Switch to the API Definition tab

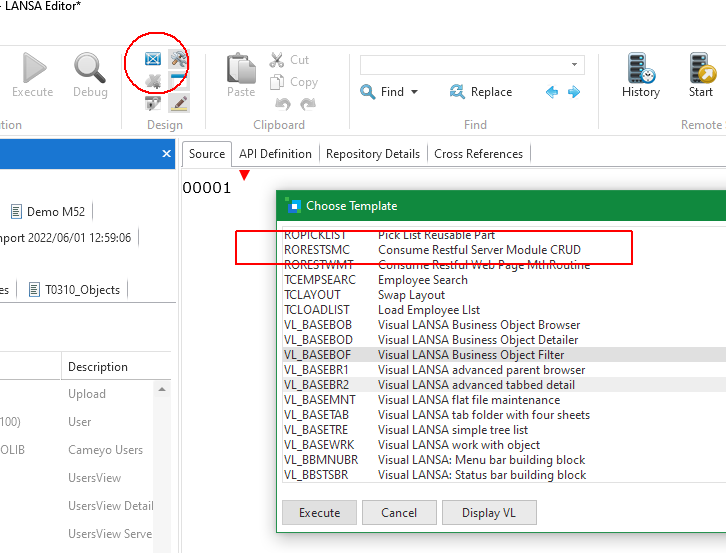[275, 154]
